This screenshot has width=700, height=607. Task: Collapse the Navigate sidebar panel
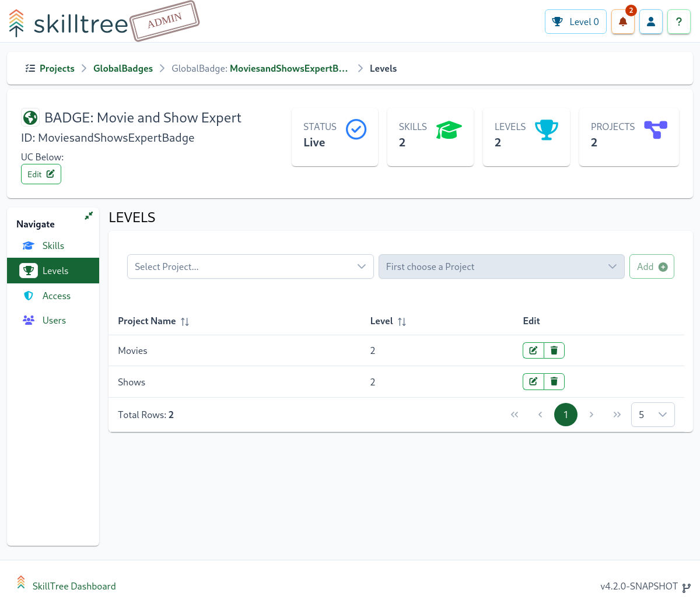click(x=89, y=216)
